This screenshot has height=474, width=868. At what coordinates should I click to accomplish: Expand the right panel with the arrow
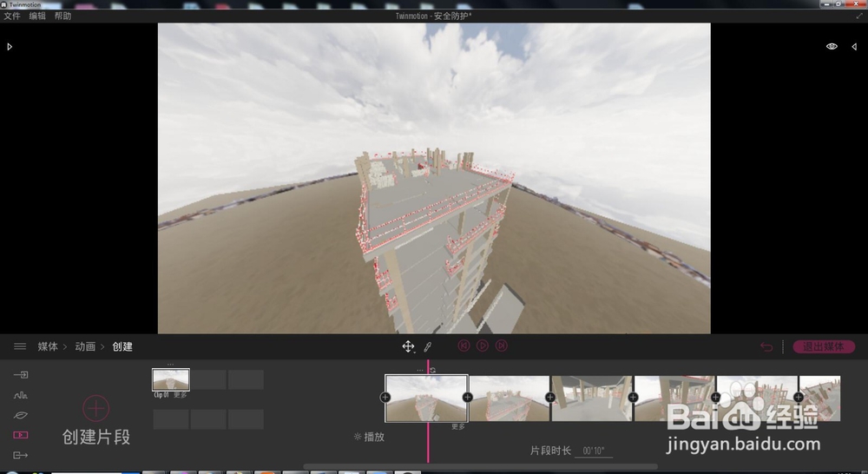854,47
